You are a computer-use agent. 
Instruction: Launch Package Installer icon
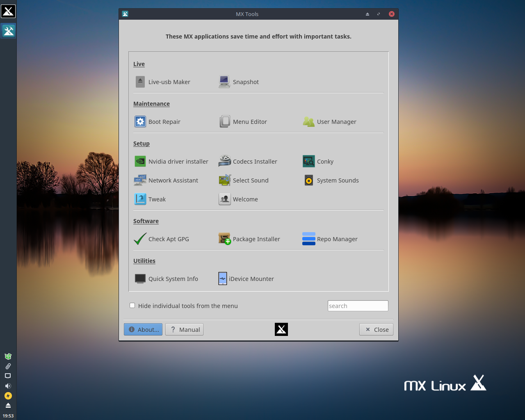(224, 239)
